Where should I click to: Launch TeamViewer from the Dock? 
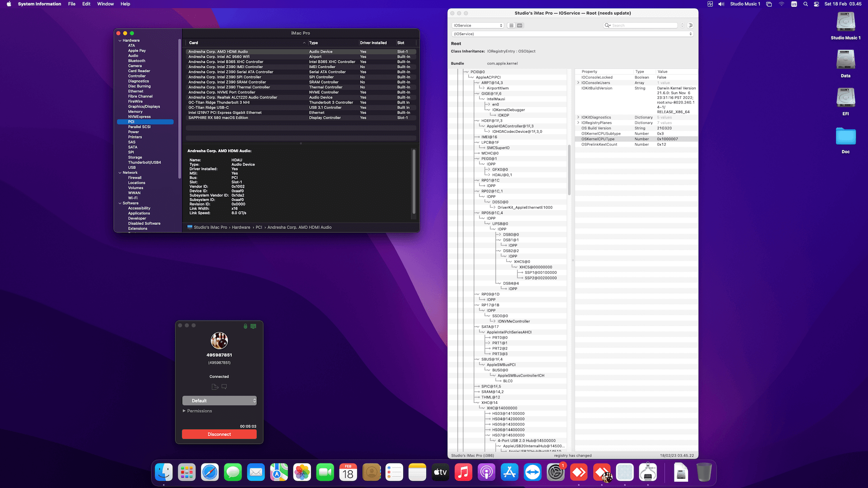tap(533, 472)
